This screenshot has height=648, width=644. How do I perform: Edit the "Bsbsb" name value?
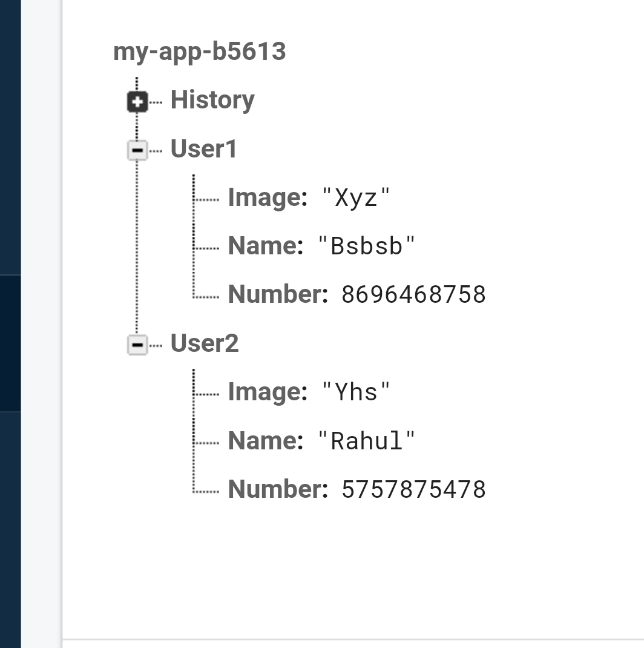(x=366, y=246)
